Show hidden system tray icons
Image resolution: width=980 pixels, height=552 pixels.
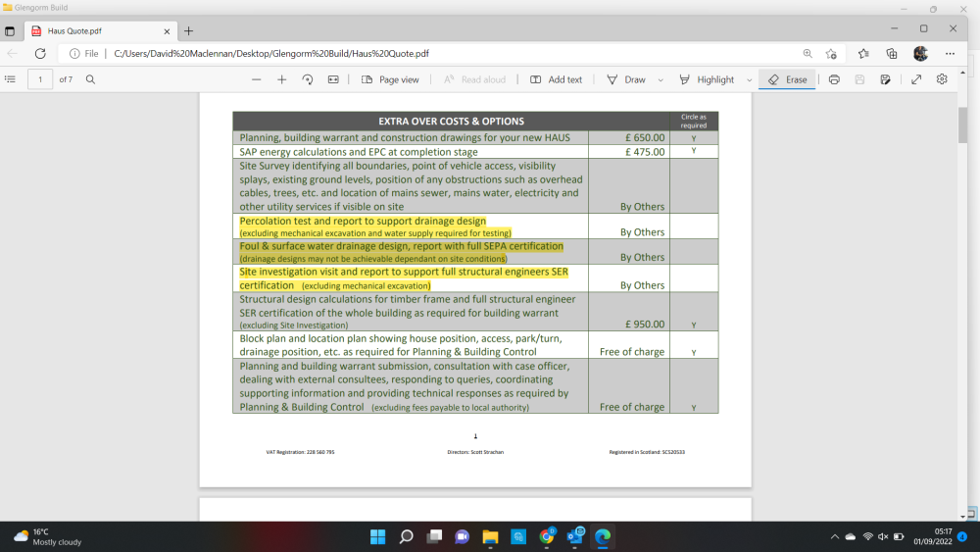click(834, 537)
